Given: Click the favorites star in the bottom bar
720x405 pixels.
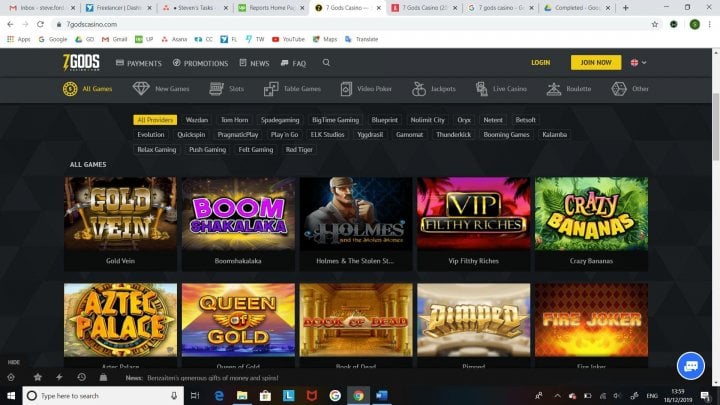Looking at the screenshot, I should click(x=38, y=378).
